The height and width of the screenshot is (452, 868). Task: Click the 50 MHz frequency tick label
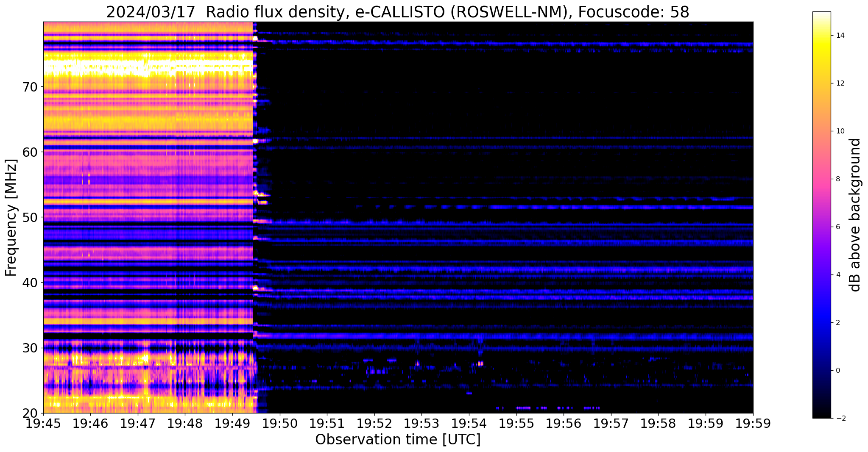point(30,217)
